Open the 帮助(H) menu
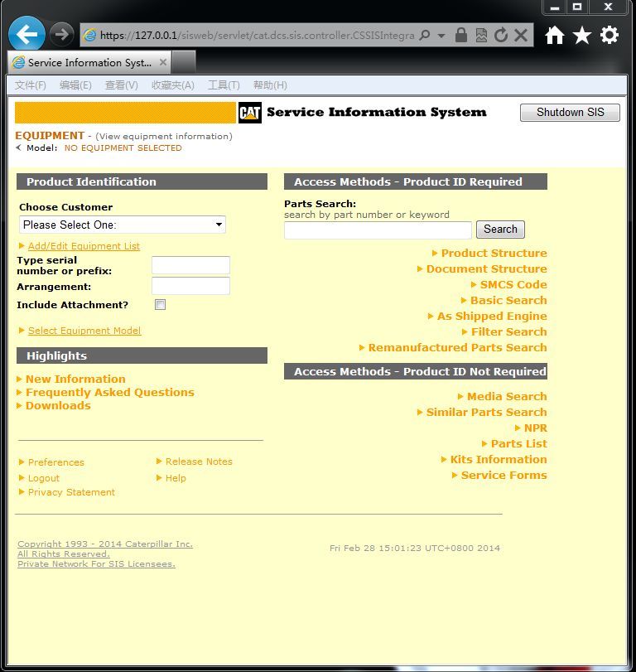 pyautogui.click(x=270, y=85)
